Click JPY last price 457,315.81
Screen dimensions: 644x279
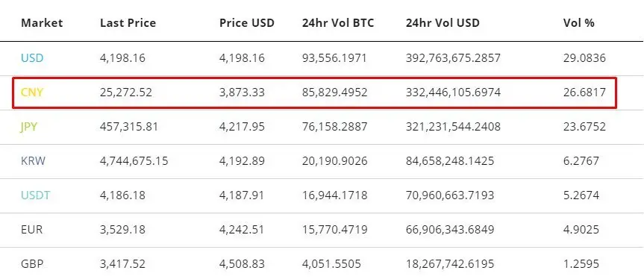[129, 127]
